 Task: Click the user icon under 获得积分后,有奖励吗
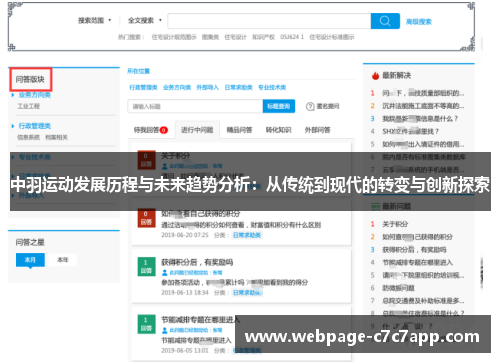(165, 273)
